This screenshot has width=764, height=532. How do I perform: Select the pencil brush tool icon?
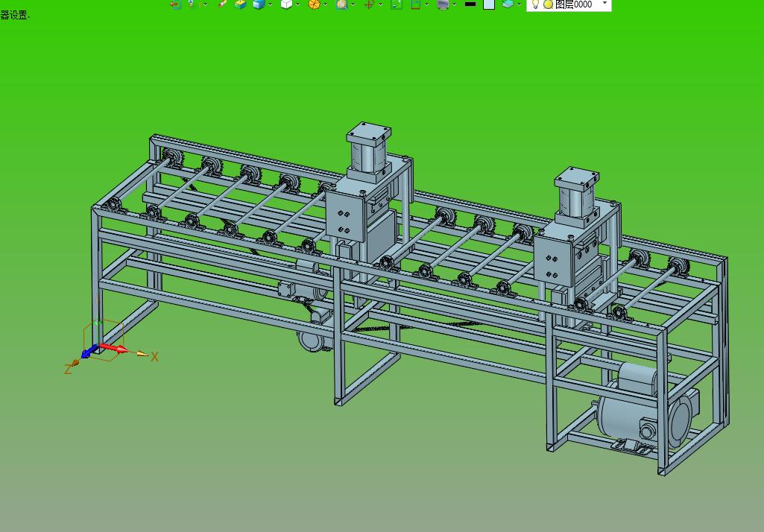223,4
